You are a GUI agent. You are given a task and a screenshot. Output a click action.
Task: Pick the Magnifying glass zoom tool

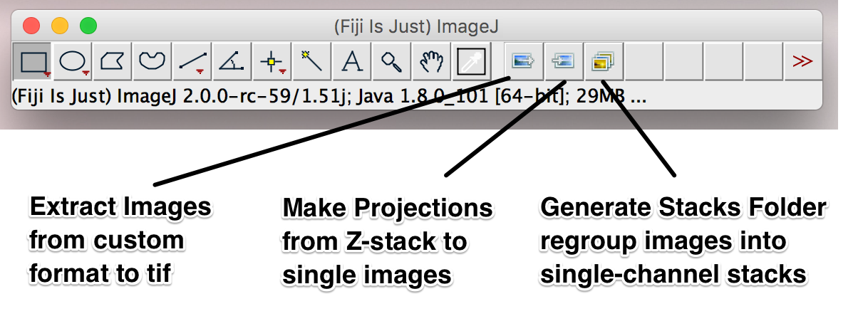[391, 62]
